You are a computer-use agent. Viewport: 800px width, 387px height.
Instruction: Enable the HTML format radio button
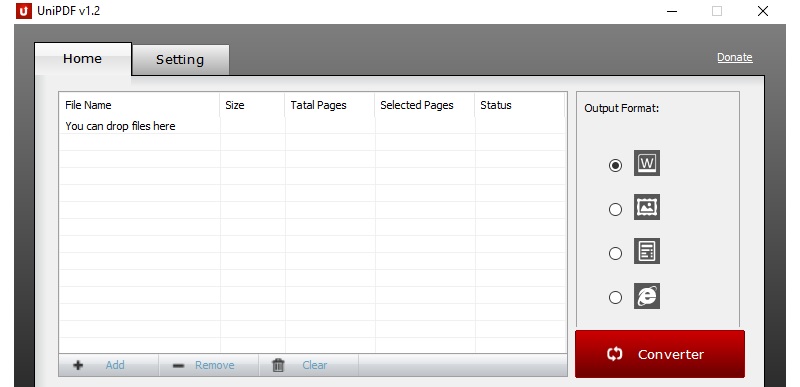616,297
